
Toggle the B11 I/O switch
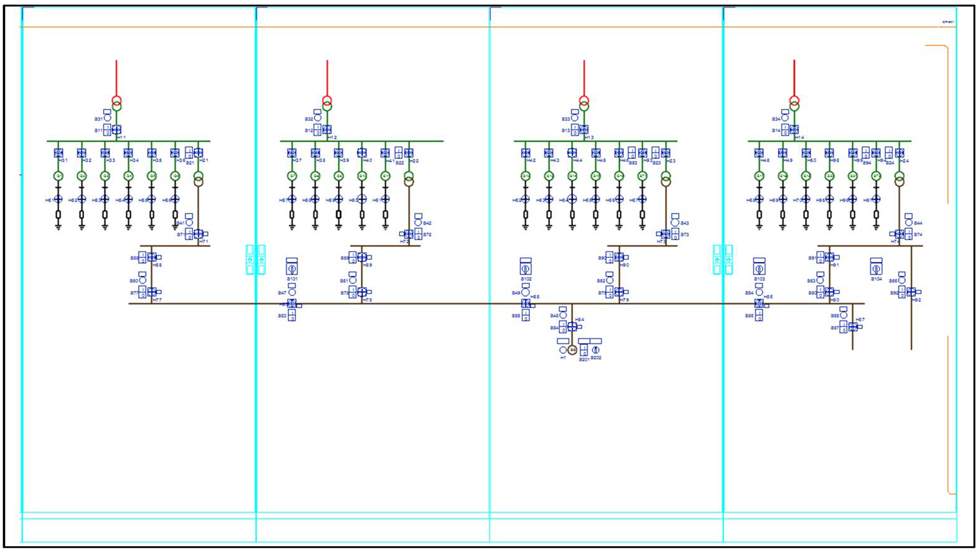(x=107, y=130)
